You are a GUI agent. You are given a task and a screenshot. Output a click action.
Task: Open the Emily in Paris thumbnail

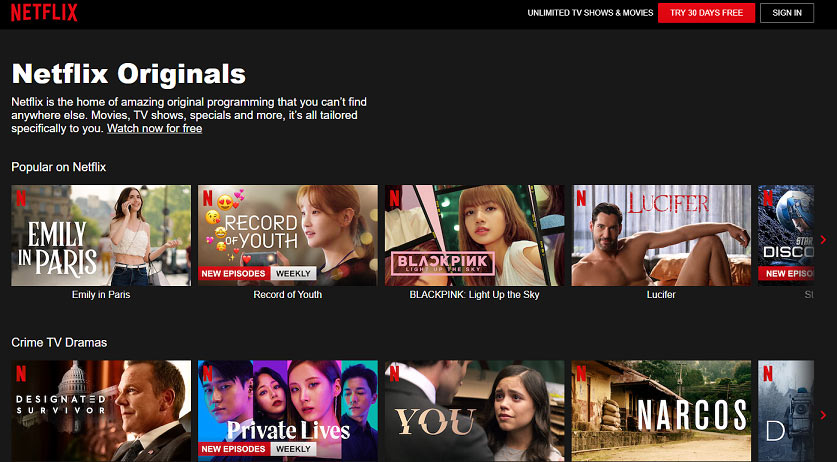(x=101, y=236)
